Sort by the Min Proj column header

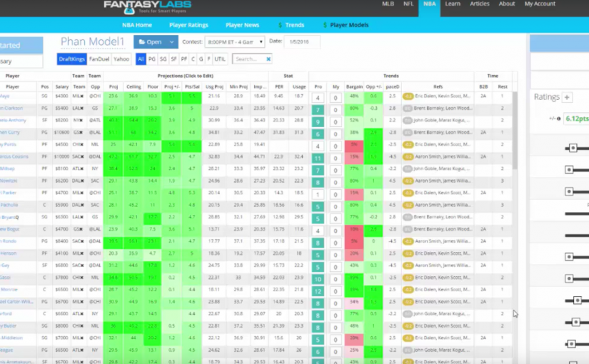coord(238,87)
